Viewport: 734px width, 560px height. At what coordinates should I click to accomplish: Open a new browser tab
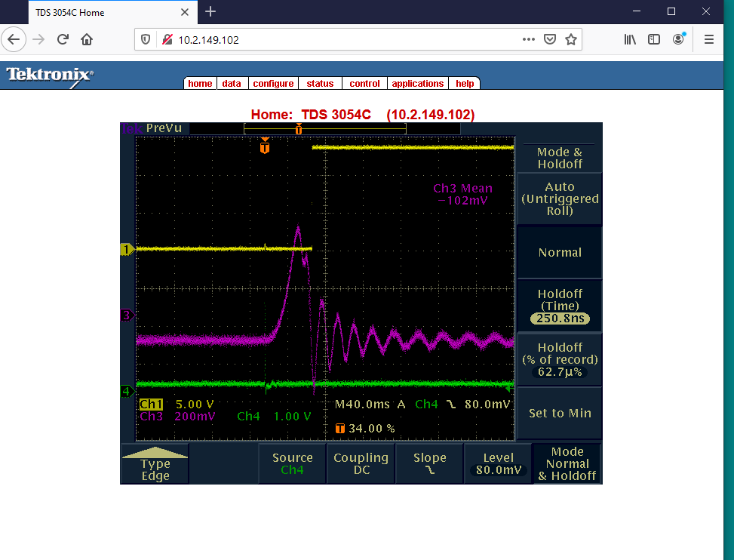[x=210, y=11]
